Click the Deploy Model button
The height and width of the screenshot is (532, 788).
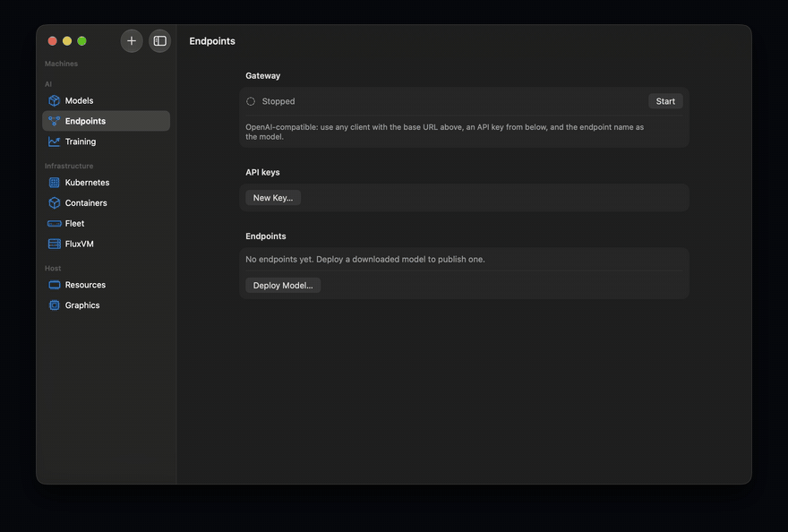click(x=283, y=285)
